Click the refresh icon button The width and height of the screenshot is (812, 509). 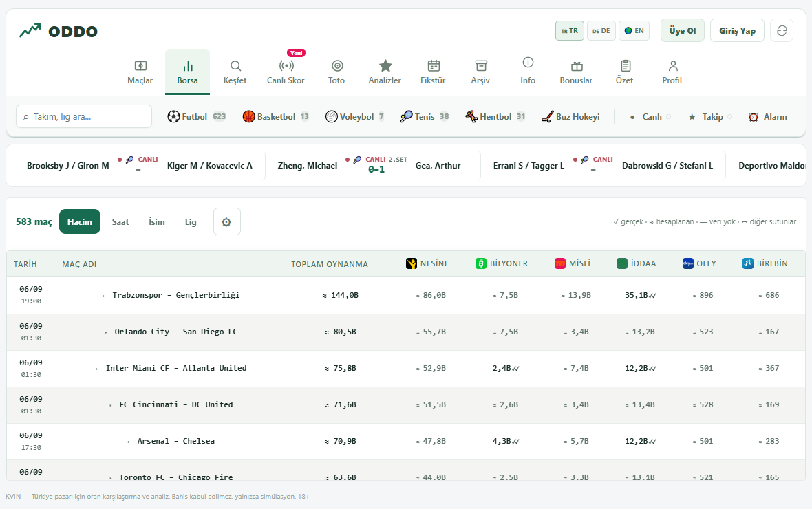782,30
